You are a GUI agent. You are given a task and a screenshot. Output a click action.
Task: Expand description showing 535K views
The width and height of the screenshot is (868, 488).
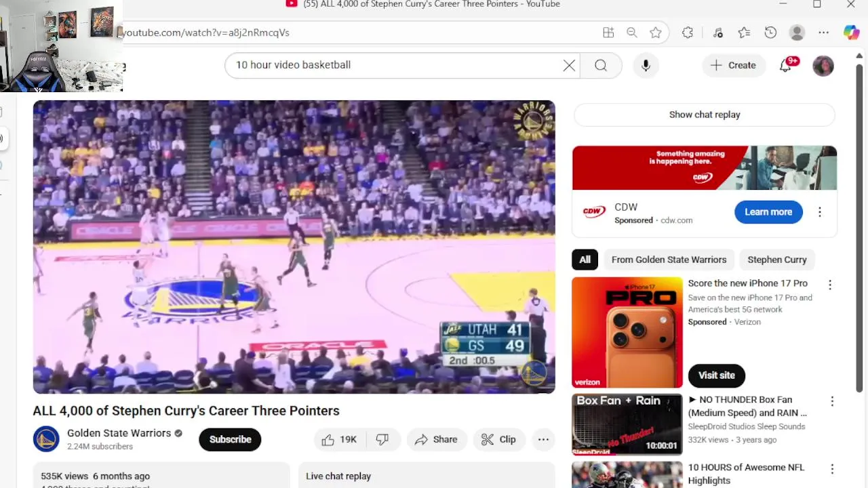tap(161, 476)
